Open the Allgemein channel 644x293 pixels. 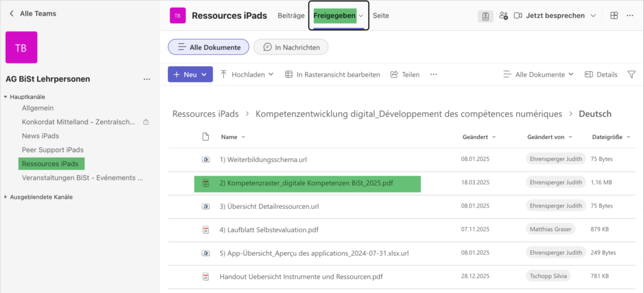(x=38, y=108)
